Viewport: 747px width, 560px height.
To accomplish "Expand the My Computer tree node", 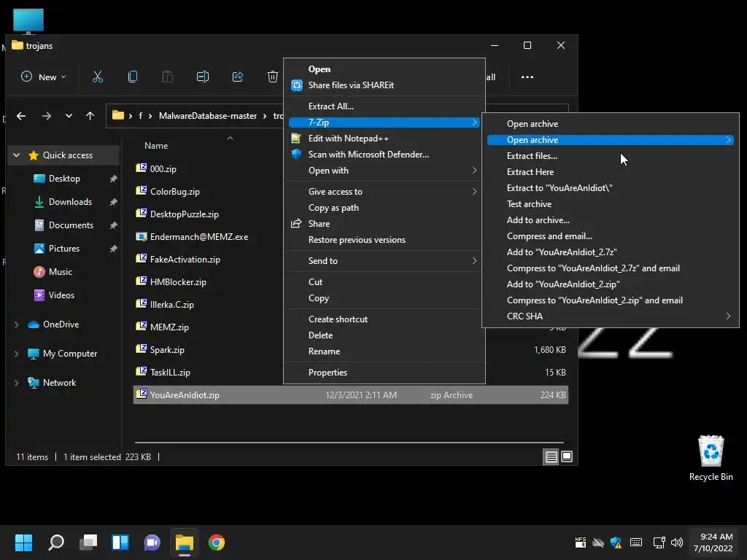I will click(x=17, y=354).
